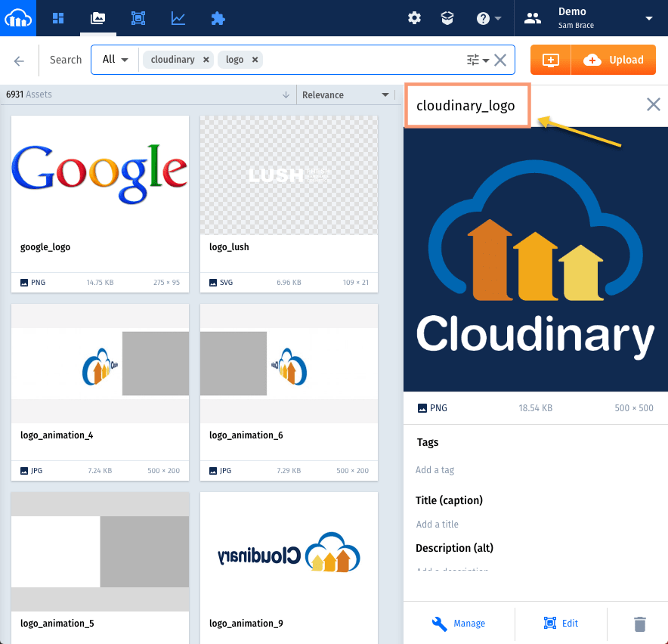This screenshot has width=668, height=644.
Task: Remove the logo filter tag
Action: (254, 59)
